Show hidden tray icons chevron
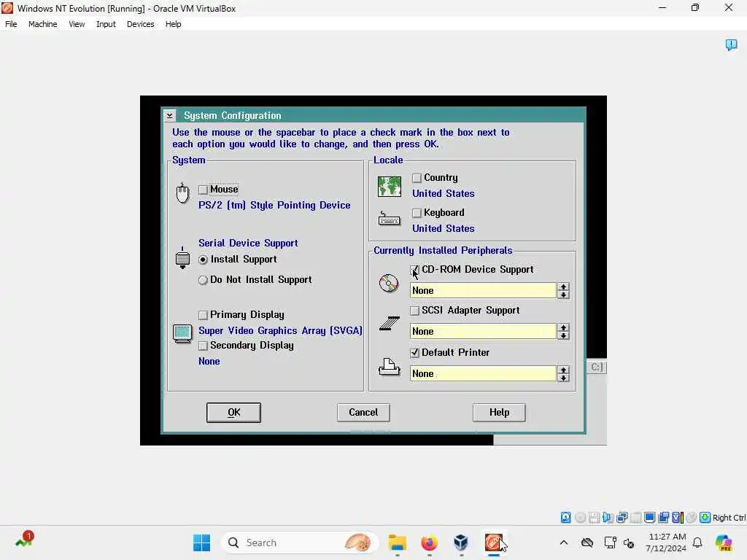The image size is (747, 560). coord(564,542)
